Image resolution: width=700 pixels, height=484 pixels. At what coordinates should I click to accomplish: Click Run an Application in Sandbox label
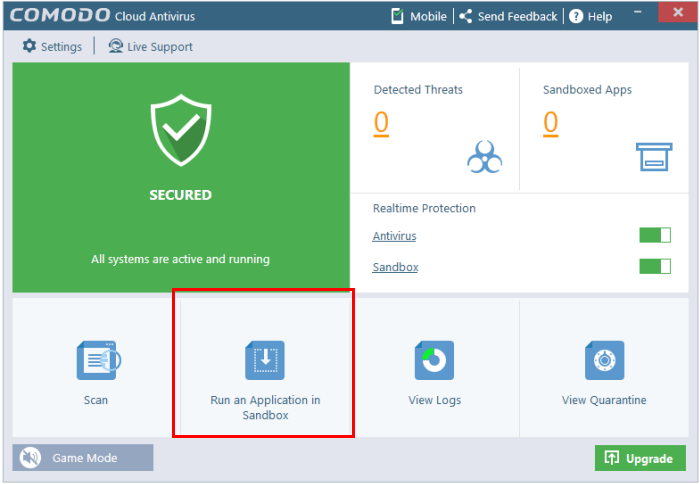[x=265, y=407]
